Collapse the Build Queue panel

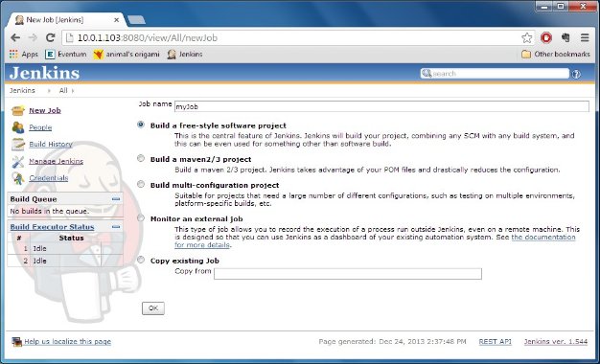coord(116,199)
